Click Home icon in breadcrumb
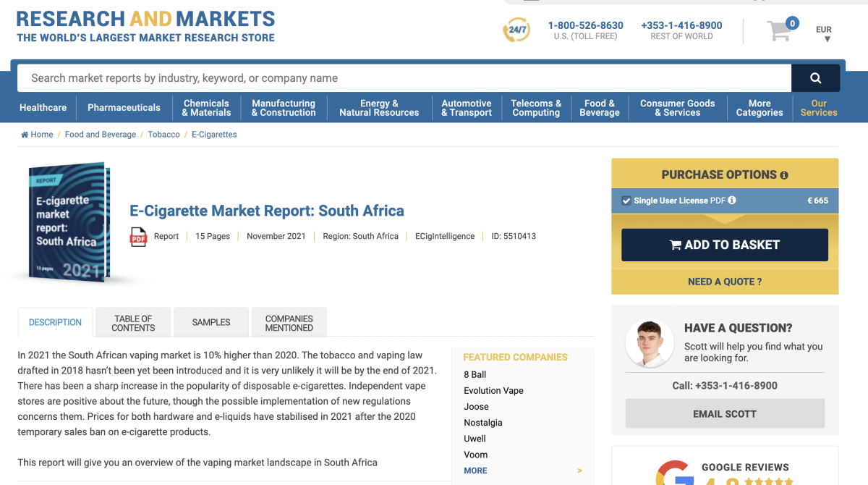Image resolution: width=868 pixels, height=485 pixels. [25, 135]
